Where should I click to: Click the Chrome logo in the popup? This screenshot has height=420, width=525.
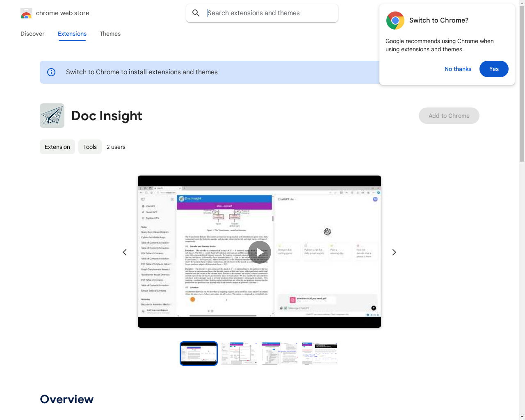[395, 21]
